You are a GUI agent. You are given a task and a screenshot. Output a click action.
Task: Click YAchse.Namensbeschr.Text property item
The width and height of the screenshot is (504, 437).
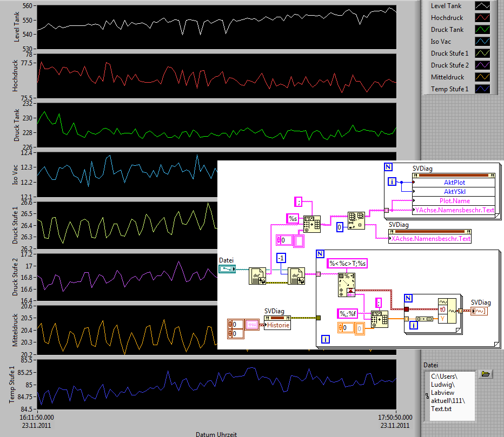pyautogui.click(x=454, y=210)
